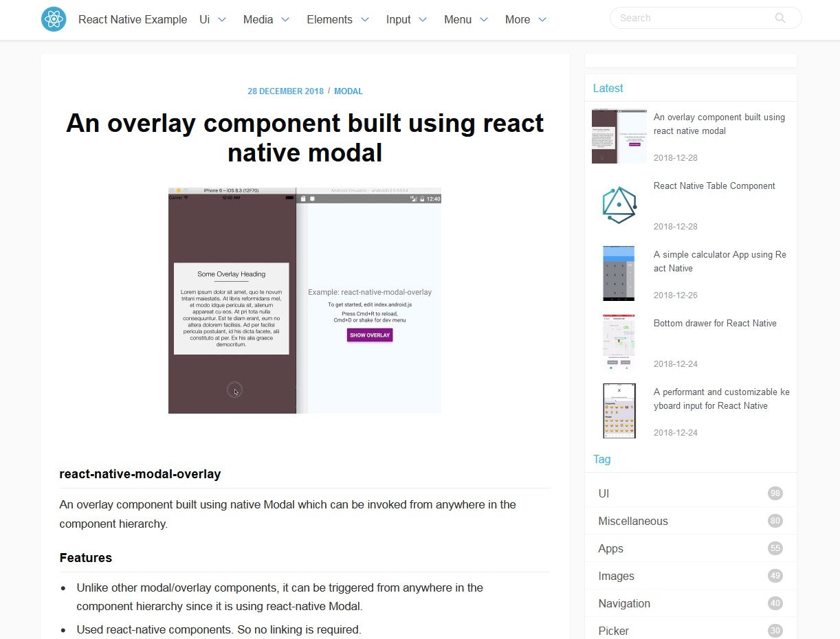The height and width of the screenshot is (639, 840).
Task: Select the Apps tag
Action: click(610, 548)
